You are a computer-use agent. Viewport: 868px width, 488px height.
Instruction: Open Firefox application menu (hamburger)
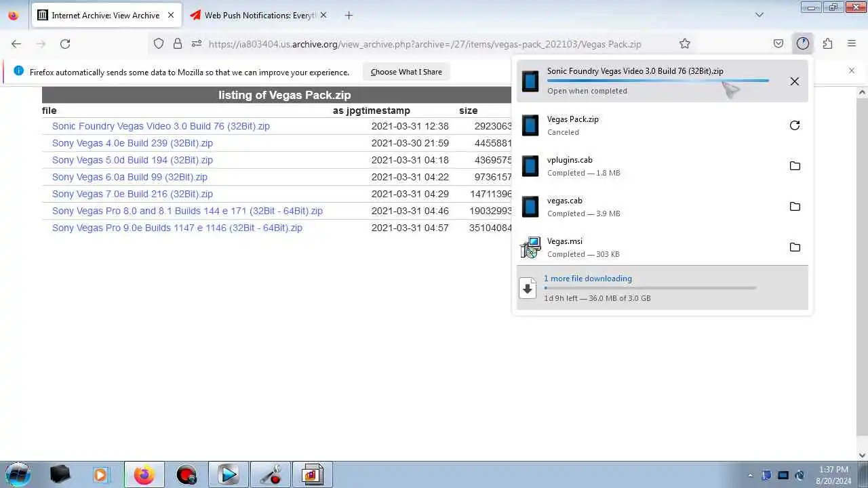click(x=852, y=43)
